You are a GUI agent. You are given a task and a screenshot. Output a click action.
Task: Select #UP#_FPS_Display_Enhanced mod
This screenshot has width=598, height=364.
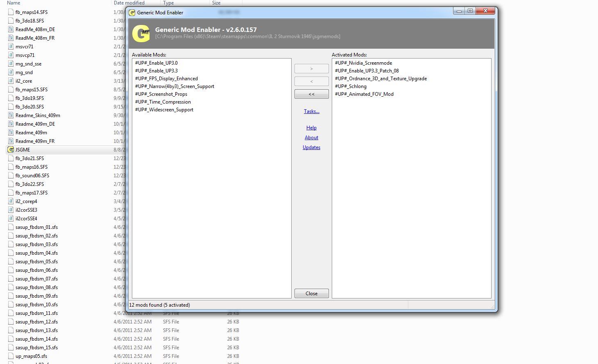(166, 79)
